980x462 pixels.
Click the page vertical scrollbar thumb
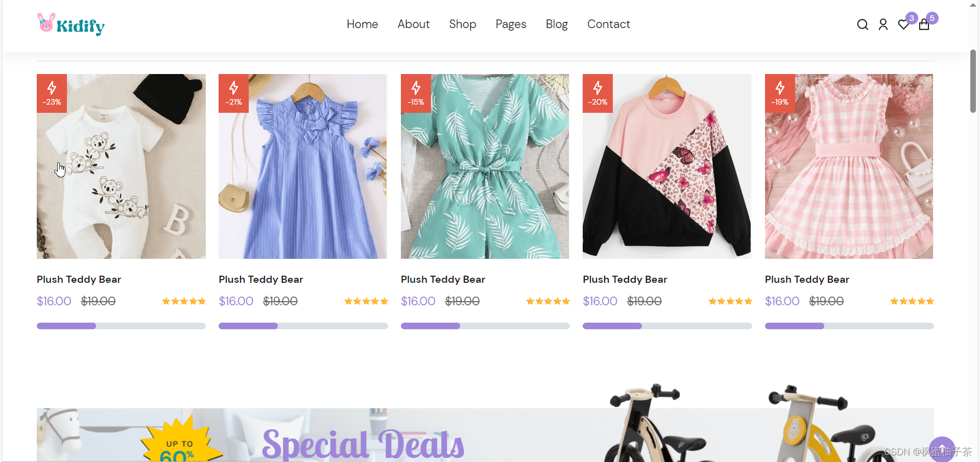pyautogui.click(x=973, y=81)
